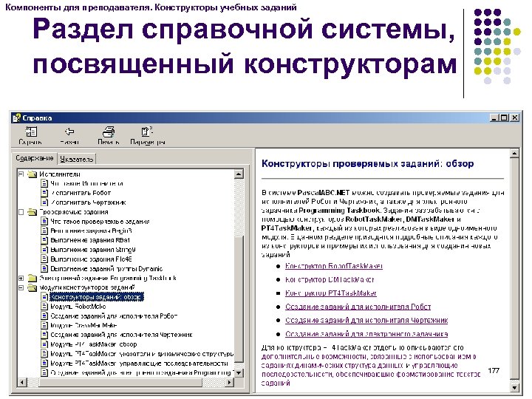Viewport: 532px width, 399px height.
Task: Switch to the Указатель tab
Action: (77, 159)
